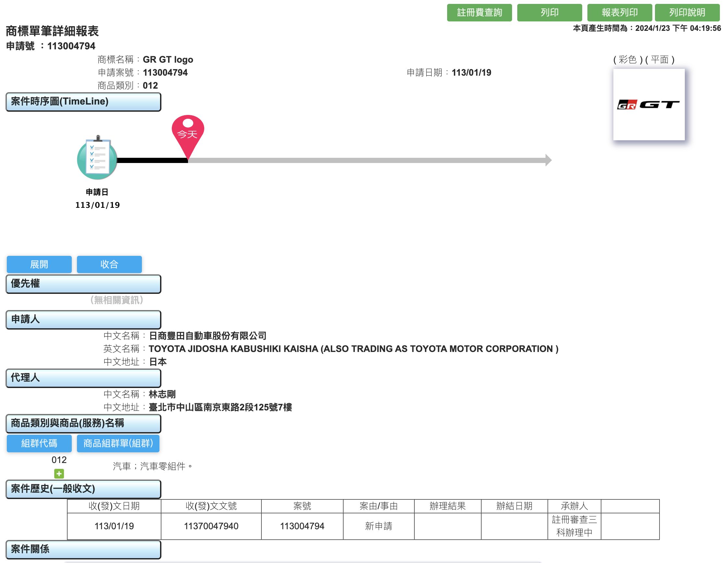Image resolution: width=728 pixels, height=563 pixels.
Task: Open the GR GT logo trademark thumbnail
Action: [x=649, y=105]
